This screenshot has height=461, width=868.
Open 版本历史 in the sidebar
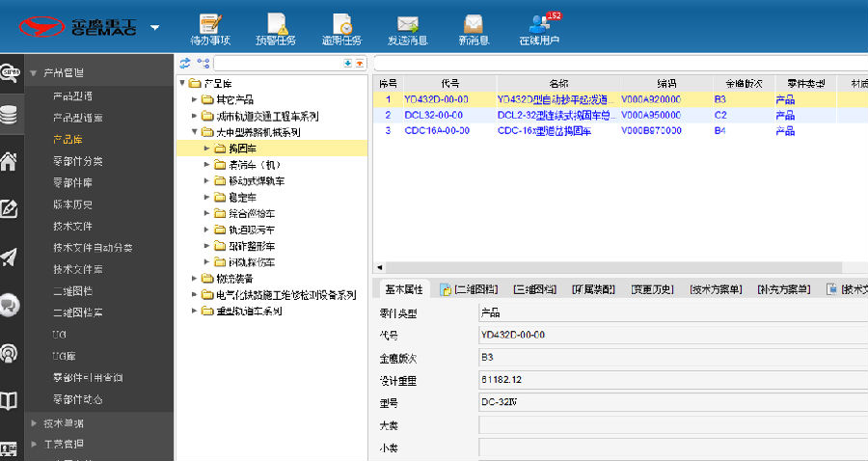coord(72,204)
